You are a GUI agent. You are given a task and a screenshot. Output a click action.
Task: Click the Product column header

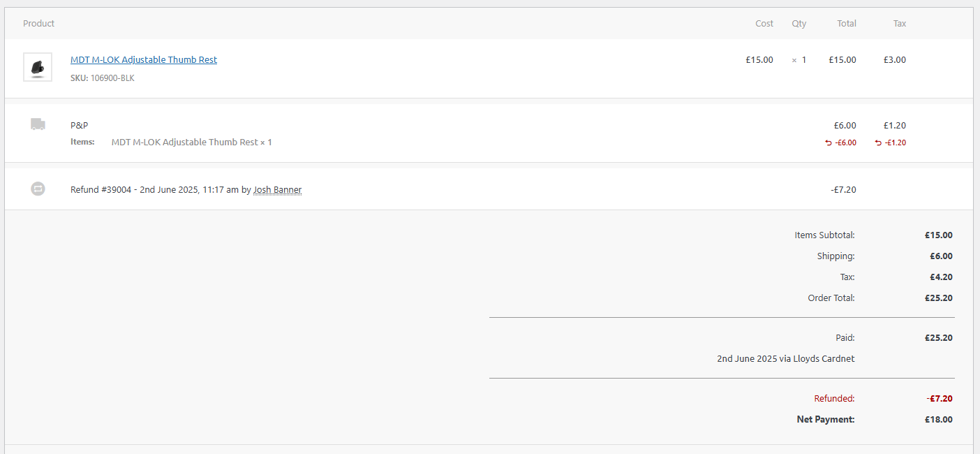click(x=38, y=24)
